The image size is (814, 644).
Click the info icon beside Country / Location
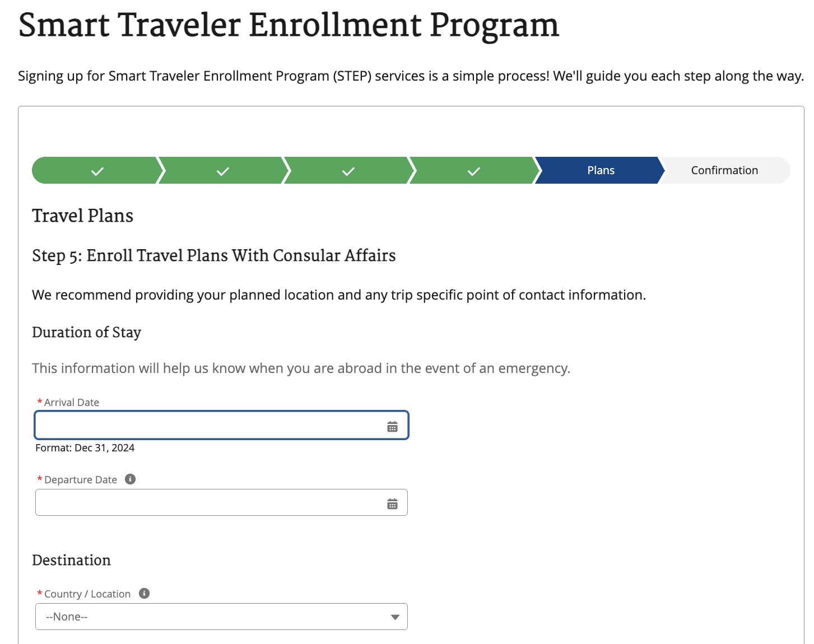coord(144,593)
